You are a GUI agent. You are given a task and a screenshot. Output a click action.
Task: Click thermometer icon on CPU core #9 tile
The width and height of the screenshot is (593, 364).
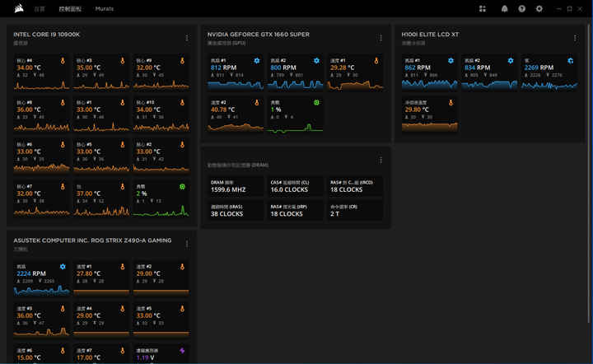(182, 60)
